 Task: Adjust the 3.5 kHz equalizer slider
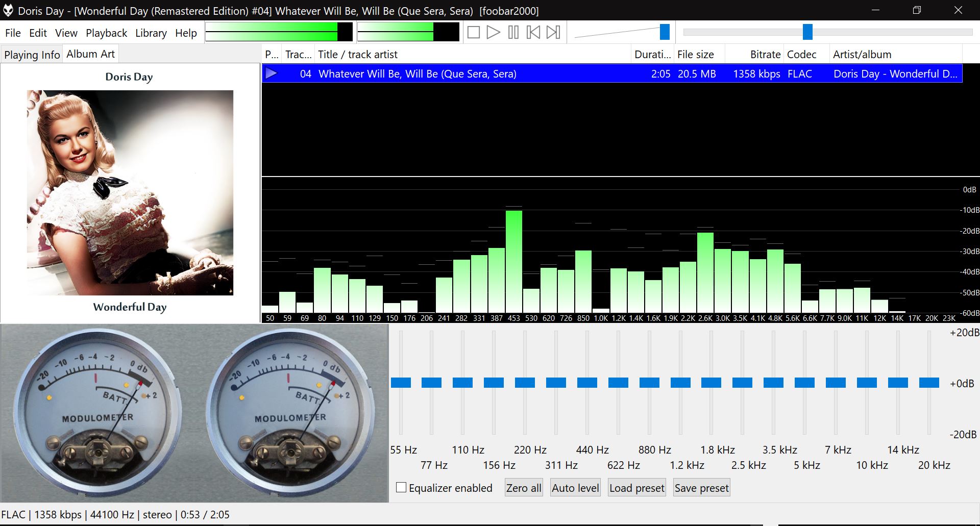[773, 383]
